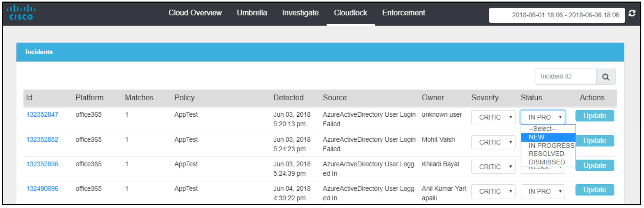Click source text in incident 132490696 row
The width and height of the screenshot is (644, 208).
click(369, 193)
